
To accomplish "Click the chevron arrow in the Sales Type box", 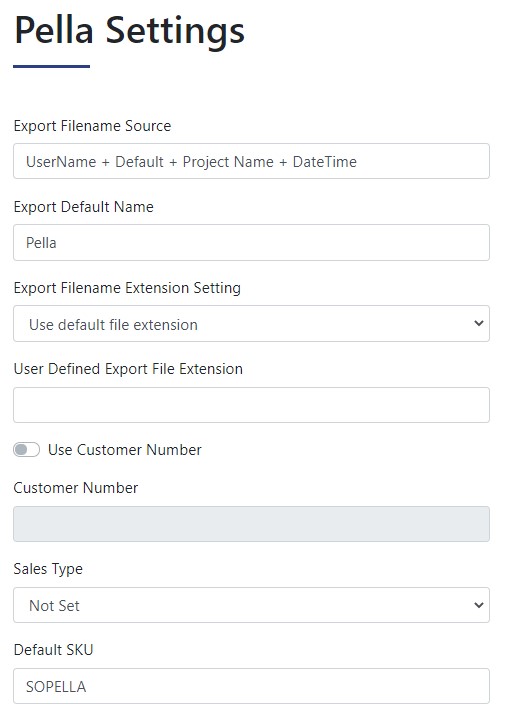I will 478,605.
